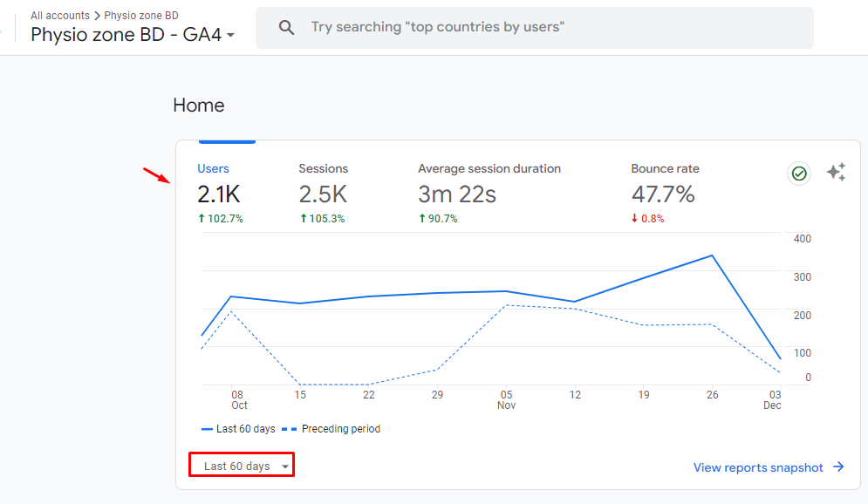Viewport: 868px width, 504px height.
Task: Click the 300 y-axis label
Action: pyautogui.click(x=802, y=276)
